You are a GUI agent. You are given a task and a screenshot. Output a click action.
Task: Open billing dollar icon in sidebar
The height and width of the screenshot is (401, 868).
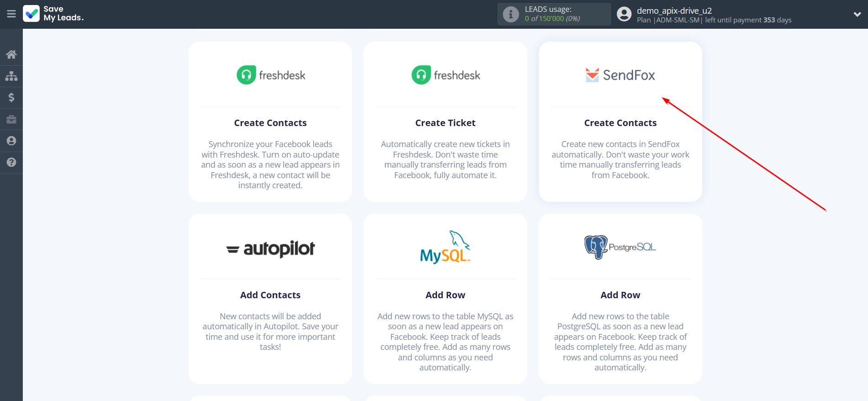coord(11,97)
